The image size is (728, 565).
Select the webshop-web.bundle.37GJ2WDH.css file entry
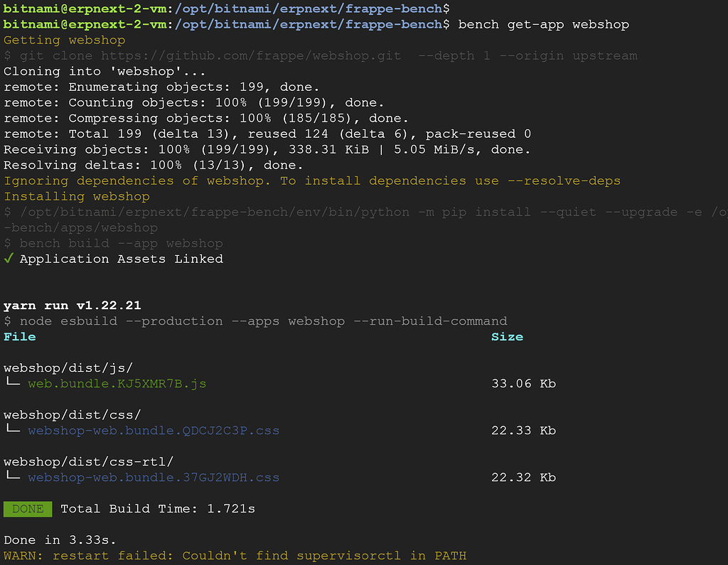(x=154, y=477)
